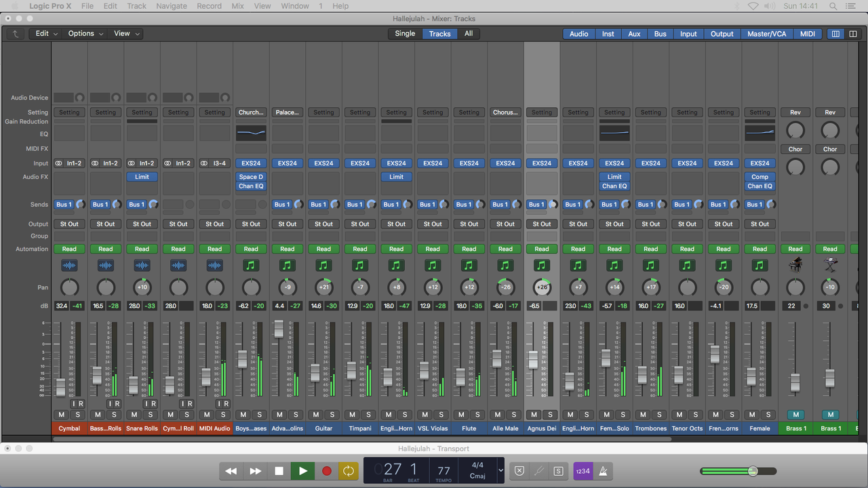Click the Agnus Dei track music note icon
Screen dimensions: 868x488
(541, 266)
